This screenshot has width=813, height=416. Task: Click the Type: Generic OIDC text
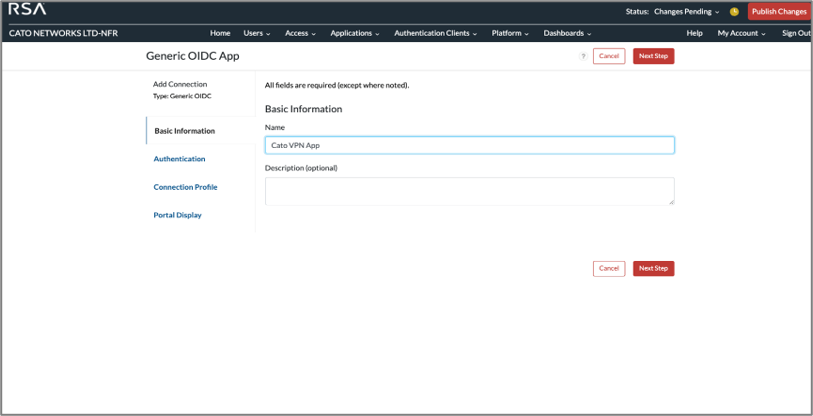pyautogui.click(x=182, y=96)
